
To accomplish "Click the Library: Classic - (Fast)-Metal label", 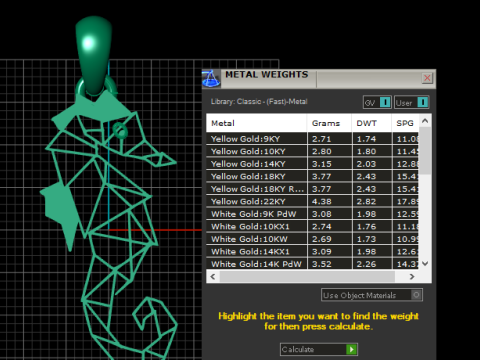I will point(259,101).
